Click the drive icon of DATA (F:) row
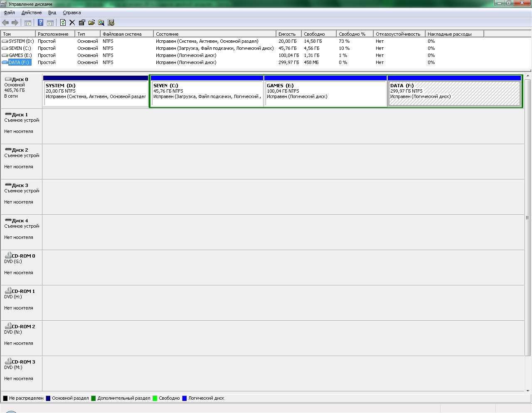Image resolution: width=532 pixels, height=413 pixels. click(5, 62)
